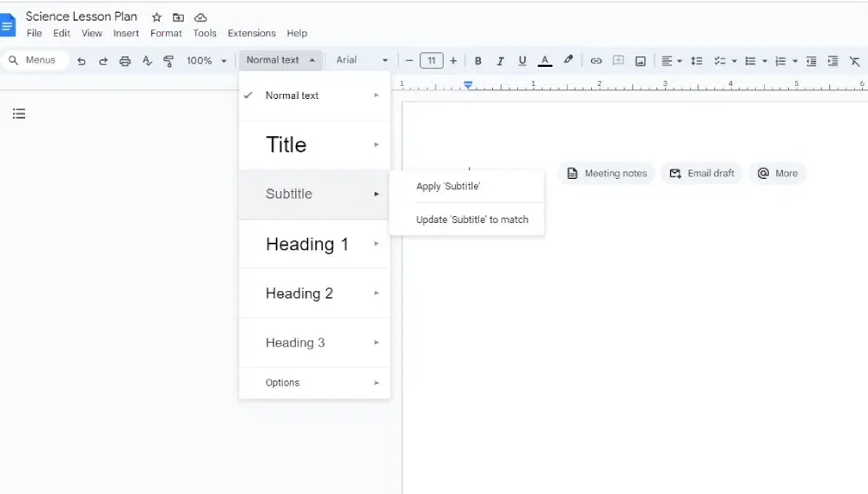868x494 pixels.
Task: Insert a link with chain icon
Action: pos(596,61)
